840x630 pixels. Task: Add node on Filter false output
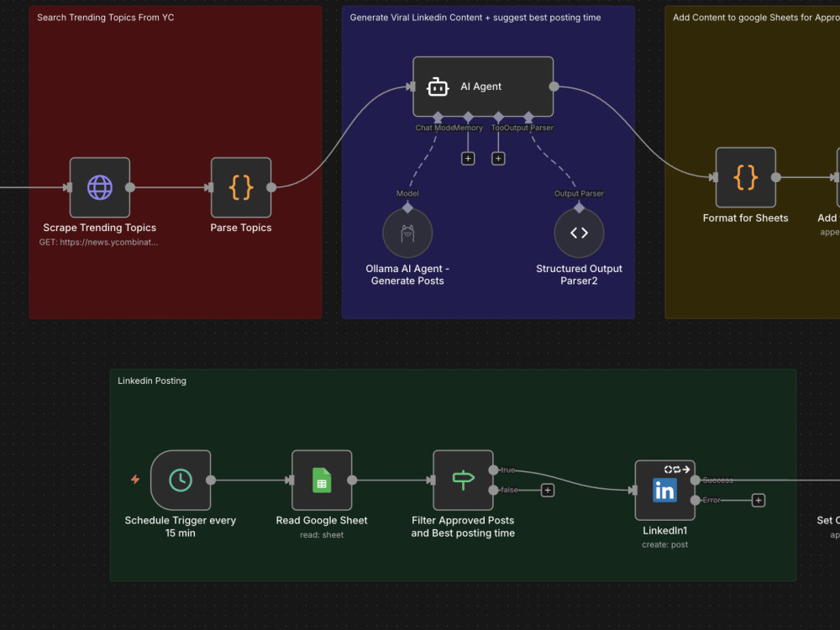click(x=548, y=491)
